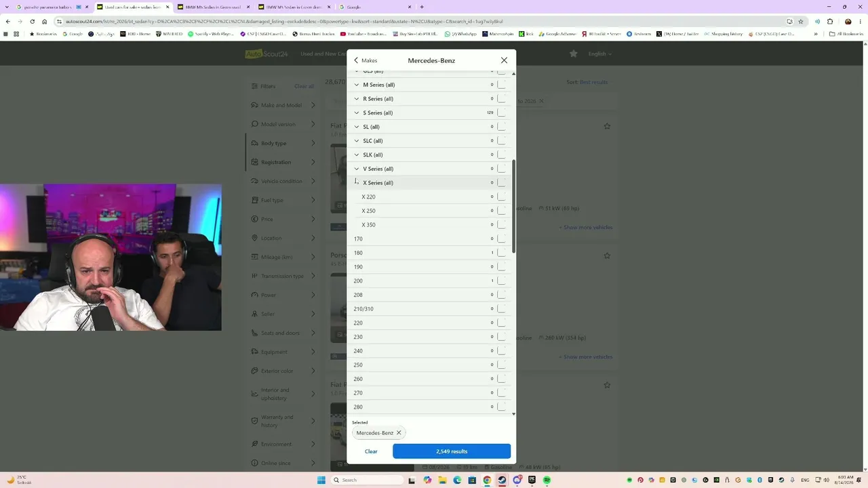Open File Explorer from the taskbar
Screen dimensions: 868x488
pyautogui.click(x=442, y=480)
